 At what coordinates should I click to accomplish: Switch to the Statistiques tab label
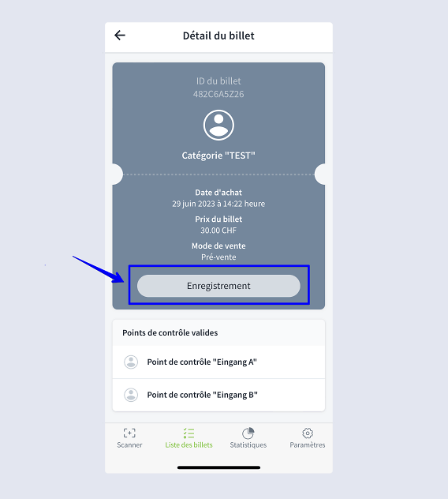(248, 445)
